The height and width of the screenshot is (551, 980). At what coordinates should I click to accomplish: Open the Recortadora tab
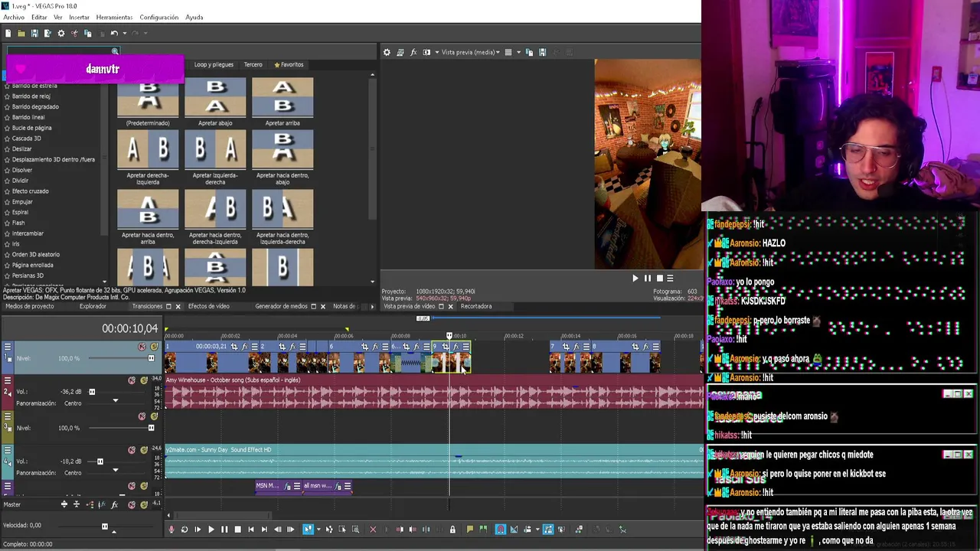(x=476, y=306)
